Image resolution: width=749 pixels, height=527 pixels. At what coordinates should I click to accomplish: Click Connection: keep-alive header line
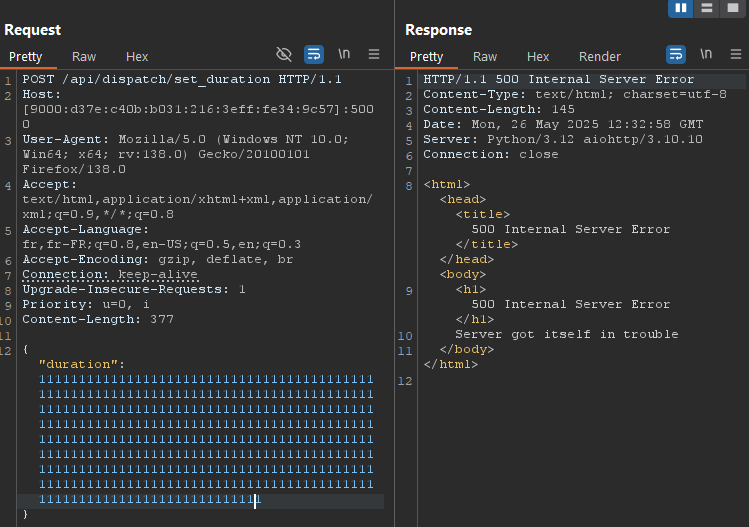tap(110, 274)
